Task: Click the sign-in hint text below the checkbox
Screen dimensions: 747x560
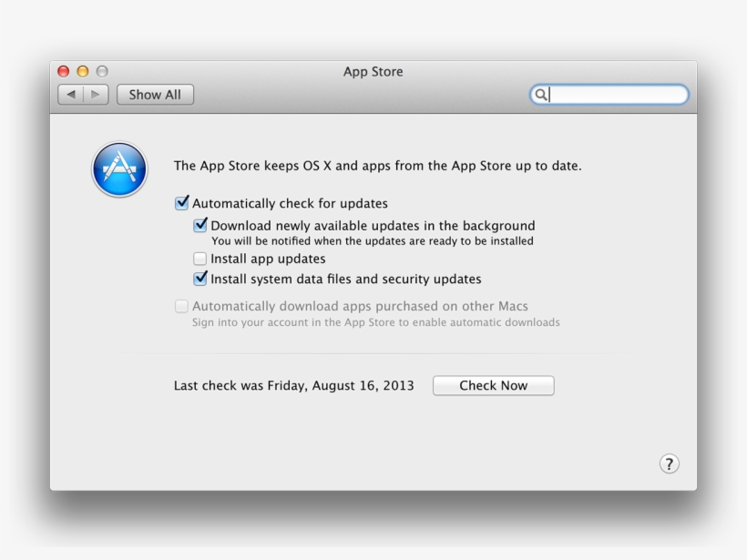Action: click(375, 321)
